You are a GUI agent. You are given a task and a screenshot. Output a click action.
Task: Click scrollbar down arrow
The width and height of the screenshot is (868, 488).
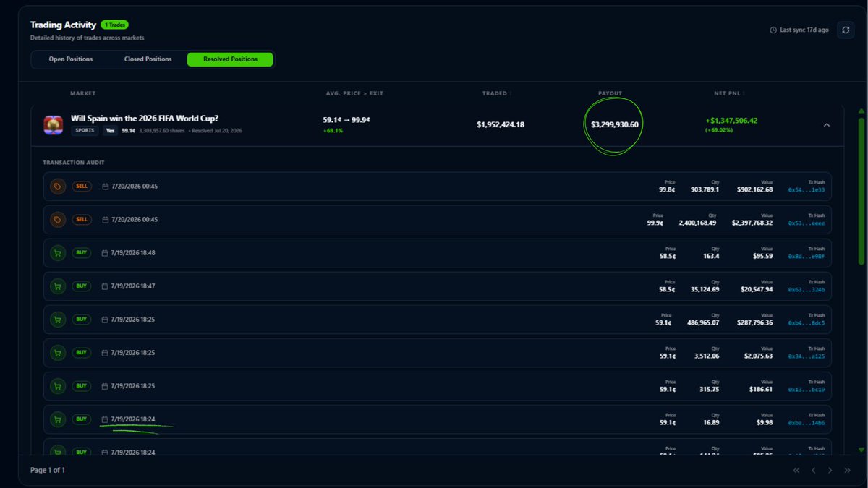861,449
